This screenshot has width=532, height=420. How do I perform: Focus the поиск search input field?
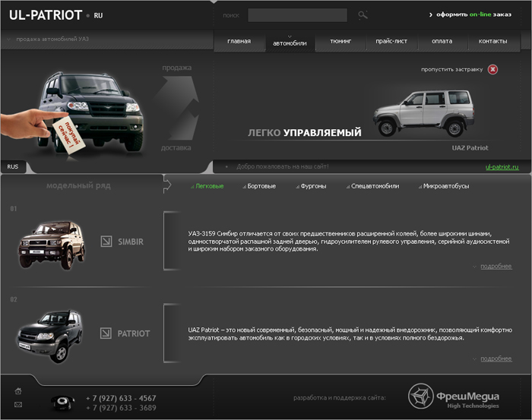point(298,15)
